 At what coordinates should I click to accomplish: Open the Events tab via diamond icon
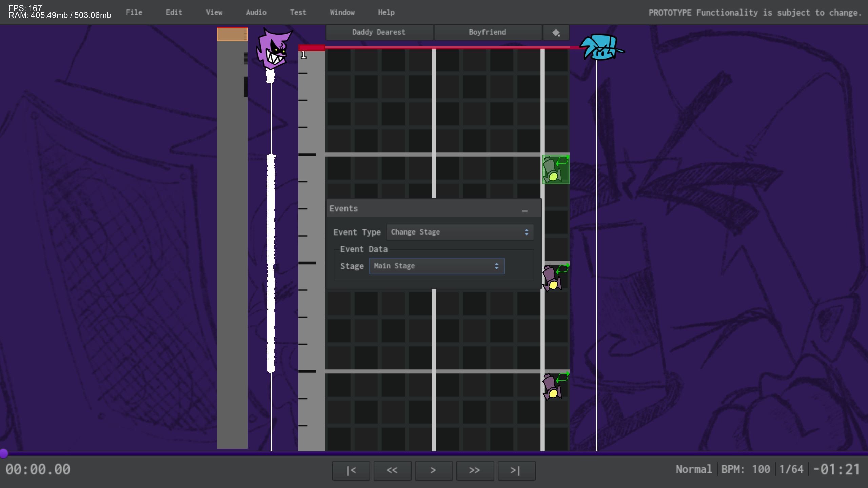(556, 32)
